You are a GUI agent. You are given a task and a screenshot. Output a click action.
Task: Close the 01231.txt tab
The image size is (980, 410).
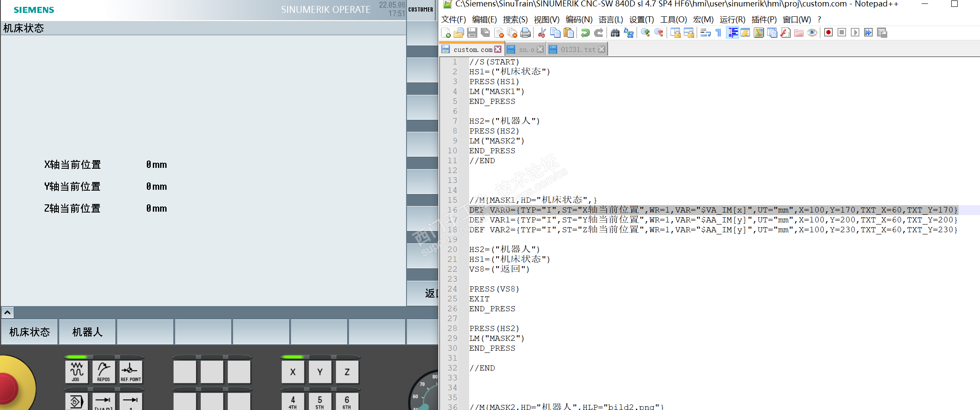[x=602, y=49]
